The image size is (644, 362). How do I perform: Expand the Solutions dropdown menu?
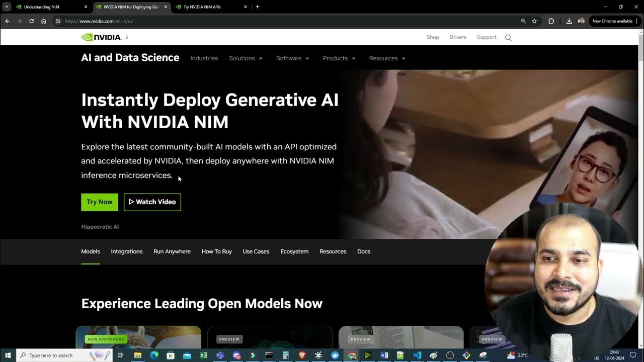tap(246, 58)
